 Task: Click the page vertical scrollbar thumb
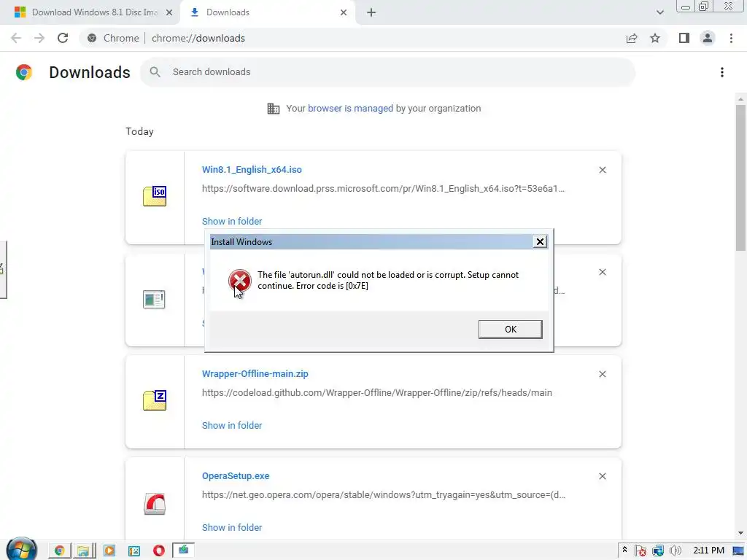[x=740, y=178]
